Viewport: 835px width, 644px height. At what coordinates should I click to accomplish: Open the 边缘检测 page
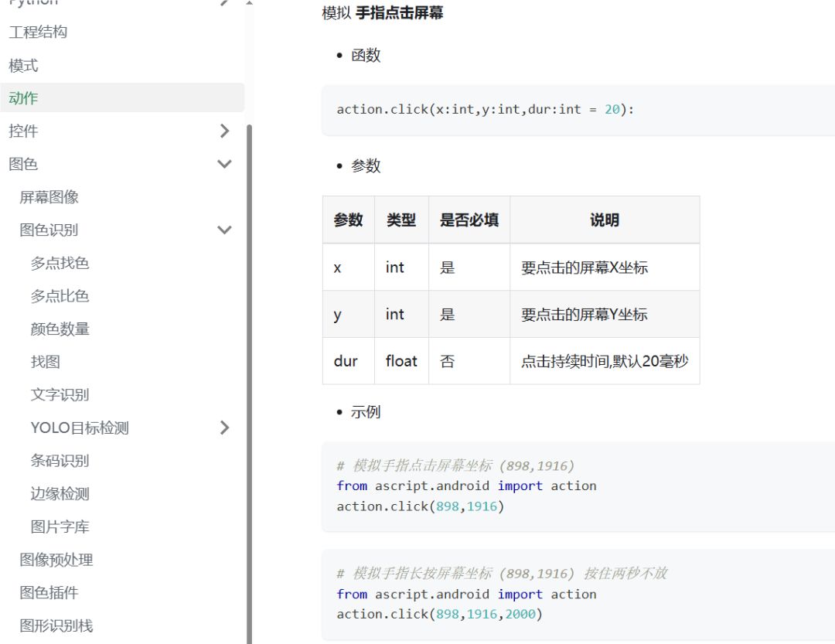click(x=60, y=494)
